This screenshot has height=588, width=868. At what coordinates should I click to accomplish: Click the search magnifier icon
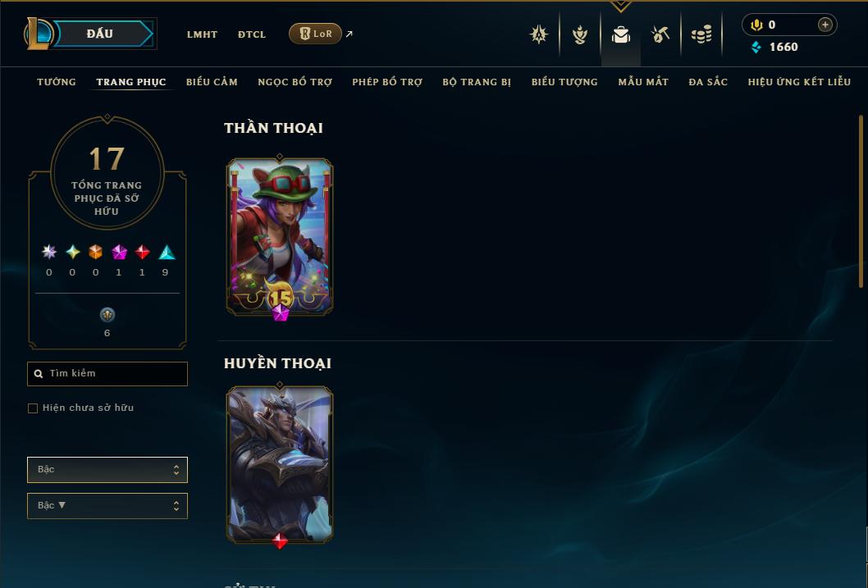click(x=39, y=374)
